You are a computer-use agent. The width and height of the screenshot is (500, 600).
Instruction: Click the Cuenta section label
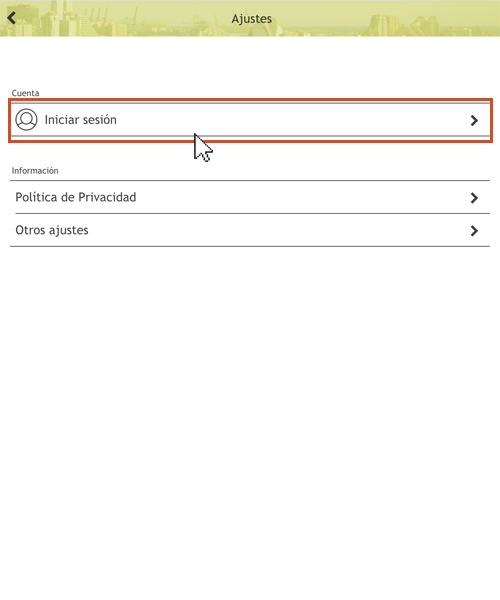point(25,93)
